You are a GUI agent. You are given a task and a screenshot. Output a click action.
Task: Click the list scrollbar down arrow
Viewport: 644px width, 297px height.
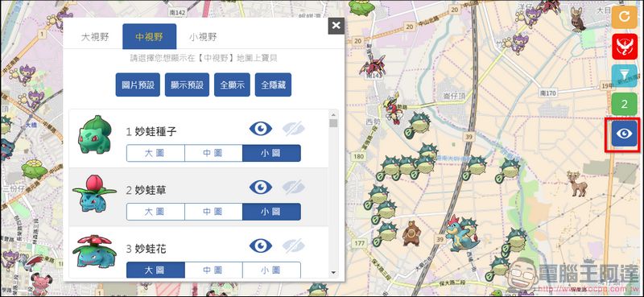coord(333,272)
